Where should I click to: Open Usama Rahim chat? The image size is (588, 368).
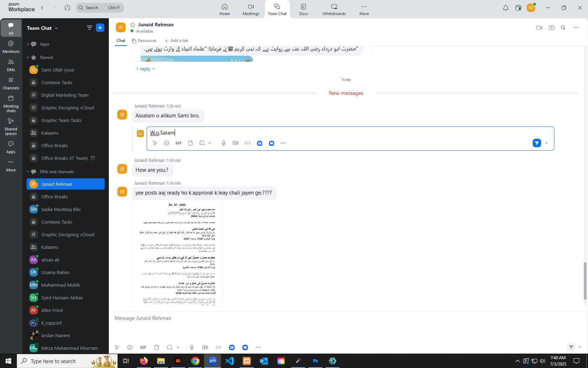pyautogui.click(x=65, y=272)
